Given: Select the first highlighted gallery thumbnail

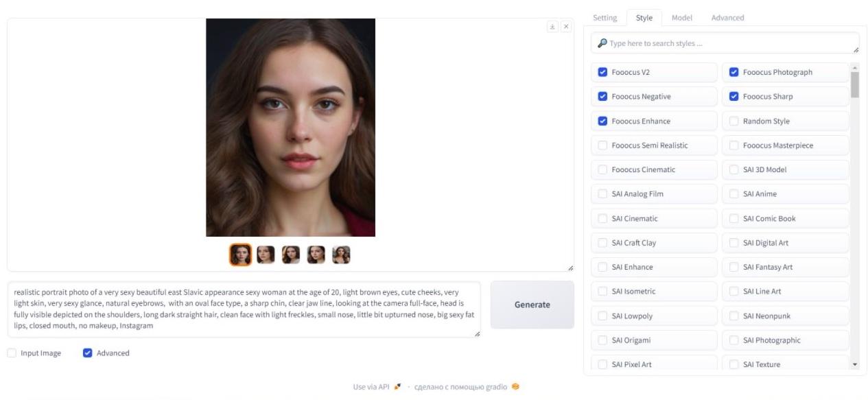Looking at the screenshot, I should pyautogui.click(x=240, y=255).
